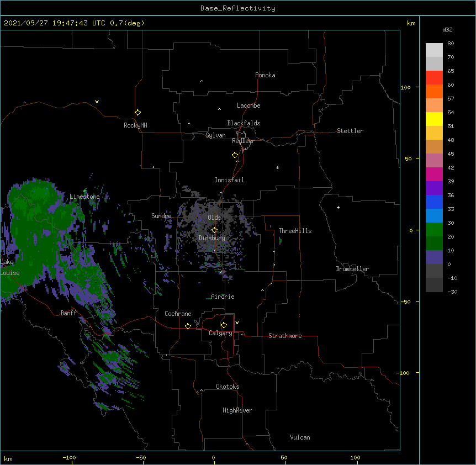Screen dimensions: 476x465
Task: Click the Base_Reflectivity title text
Action: tap(238, 8)
